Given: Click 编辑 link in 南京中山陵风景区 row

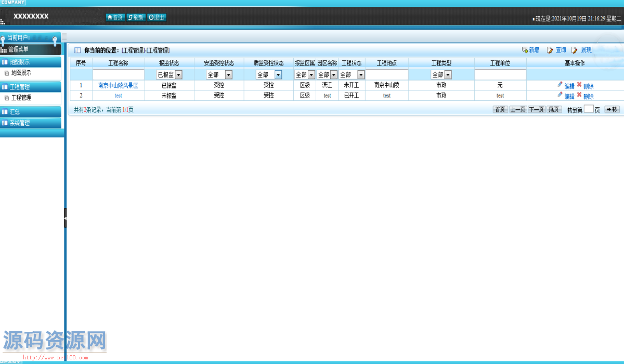Looking at the screenshot, I should click(569, 86).
